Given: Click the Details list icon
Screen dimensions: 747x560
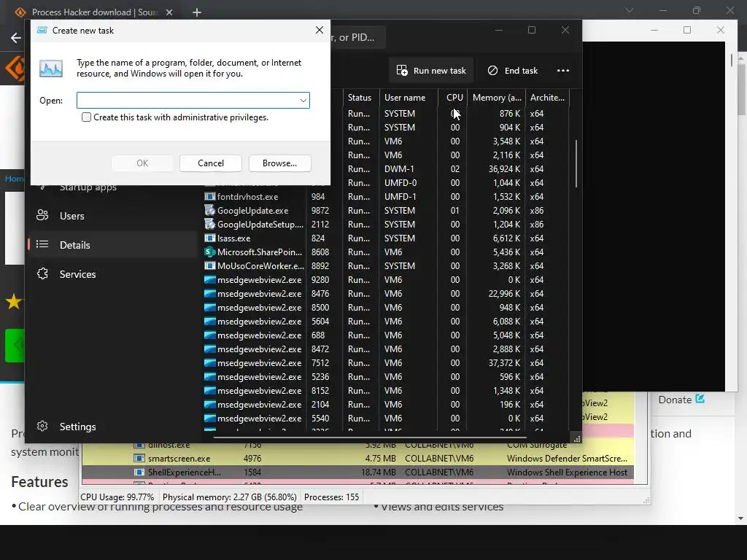Looking at the screenshot, I should [x=42, y=245].
